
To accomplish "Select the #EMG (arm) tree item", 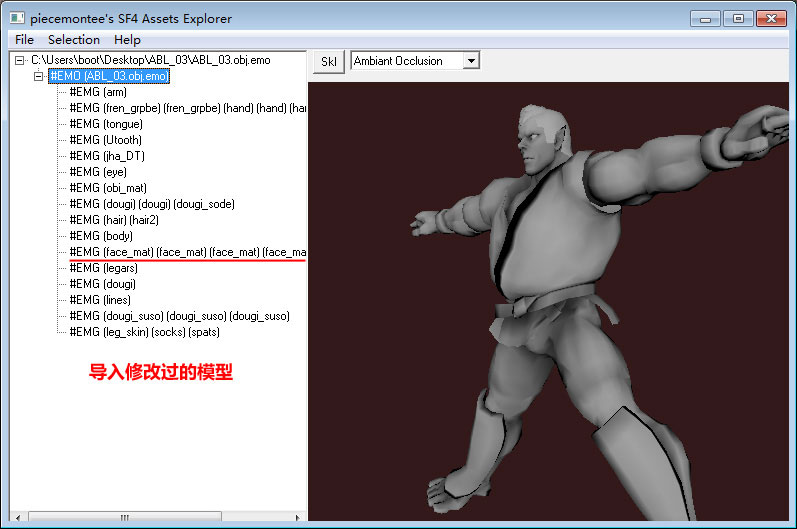I will click(x=99, y=92).
